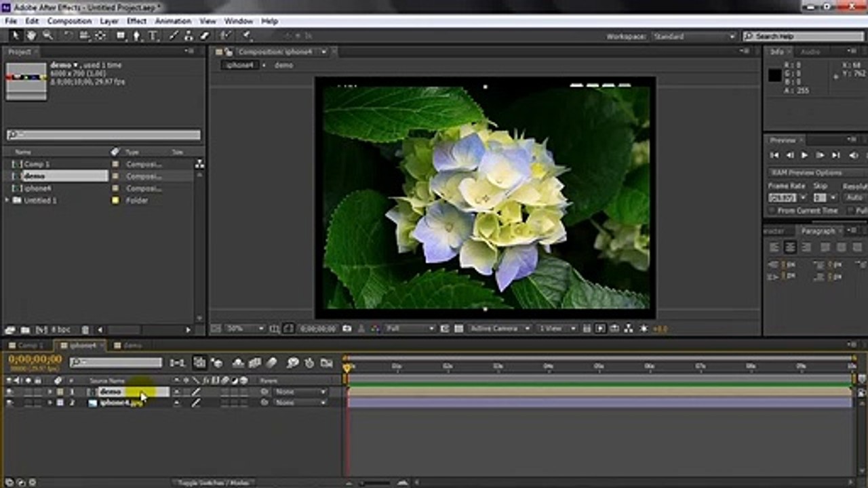Image resolution: width=868 pixels, height=488 pixels.
Task: Click the Search Help field
Action: click(x=803, y=37)
